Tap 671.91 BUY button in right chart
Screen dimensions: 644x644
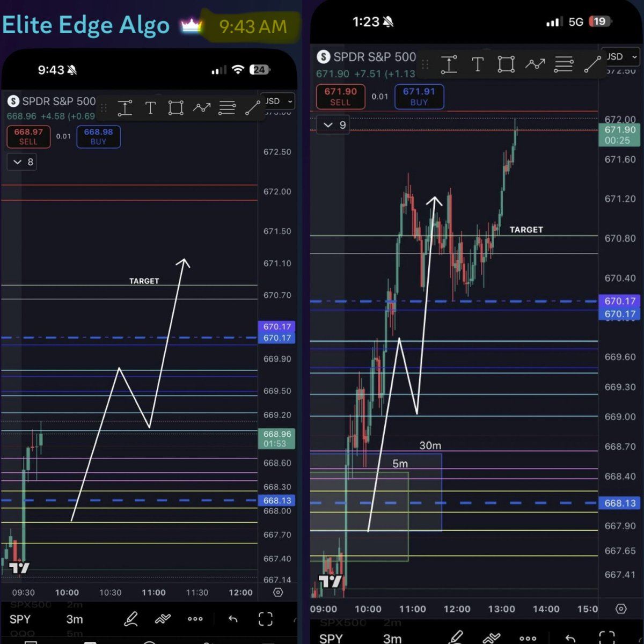click(419, 97)
